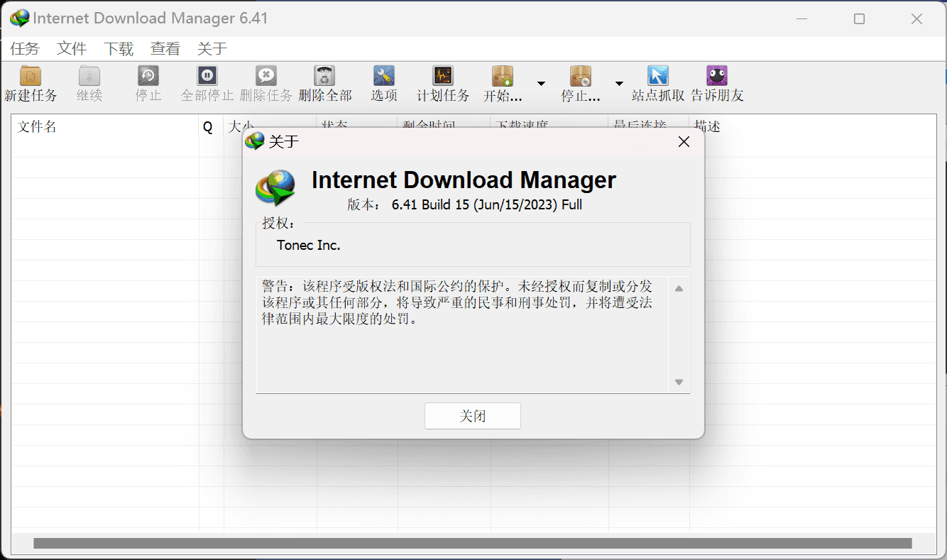
Task: Click the 继续 (resume) toolbar icon
Action: tap(89, 76)
